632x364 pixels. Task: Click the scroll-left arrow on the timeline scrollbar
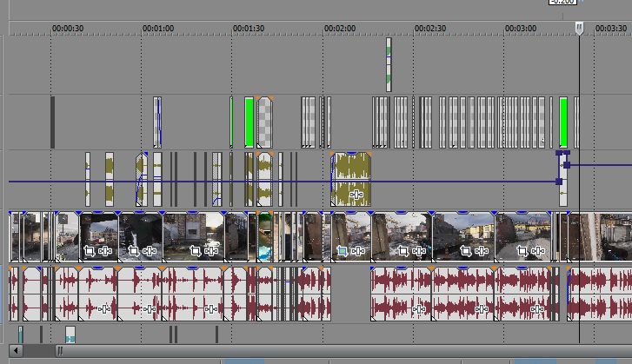click(16, 350)
